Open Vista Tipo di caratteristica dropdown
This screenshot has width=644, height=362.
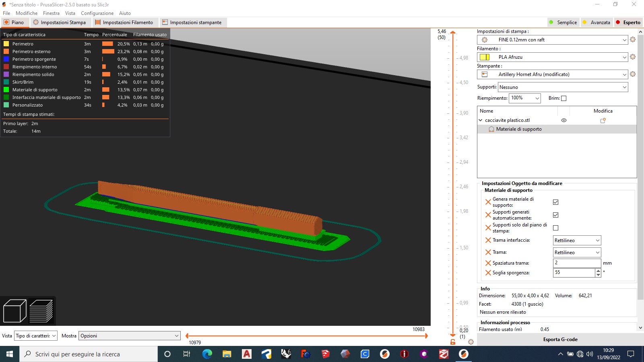(x=36, y=336)
